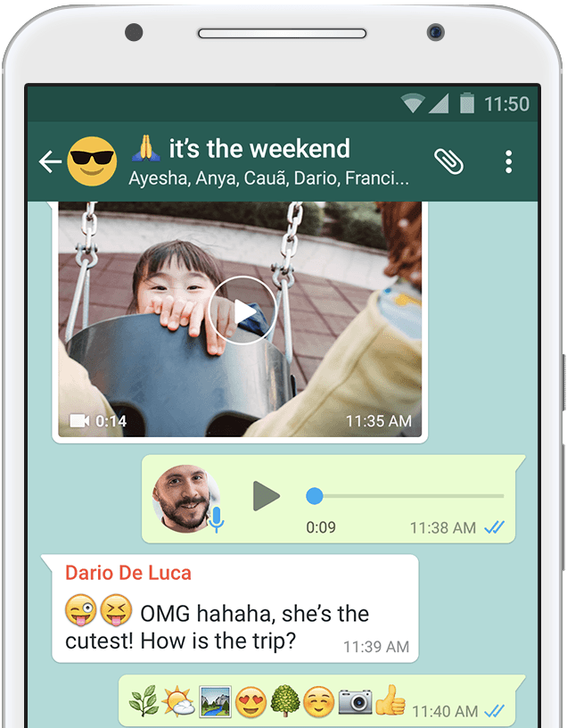Tap participants list Ayesha, Anya, Cauã
The width and height of the screenshot is (567, 728).
point(268,178)
